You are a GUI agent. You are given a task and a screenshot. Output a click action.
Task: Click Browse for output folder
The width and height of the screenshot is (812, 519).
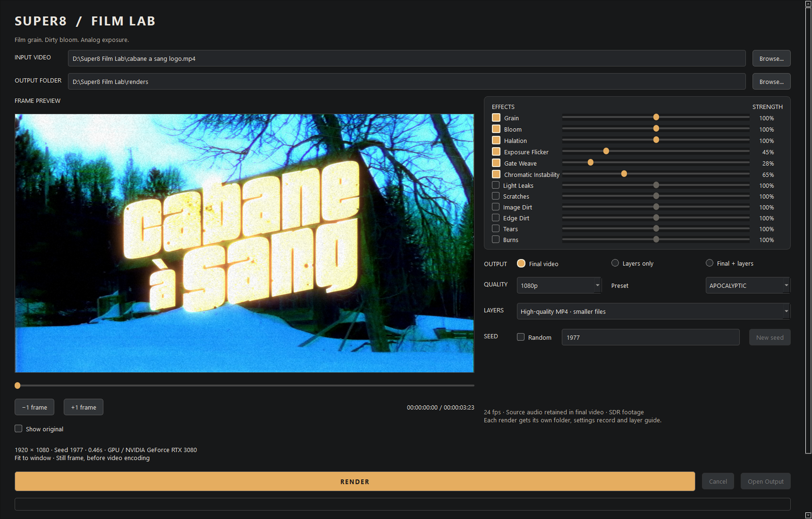click(771, 81)
